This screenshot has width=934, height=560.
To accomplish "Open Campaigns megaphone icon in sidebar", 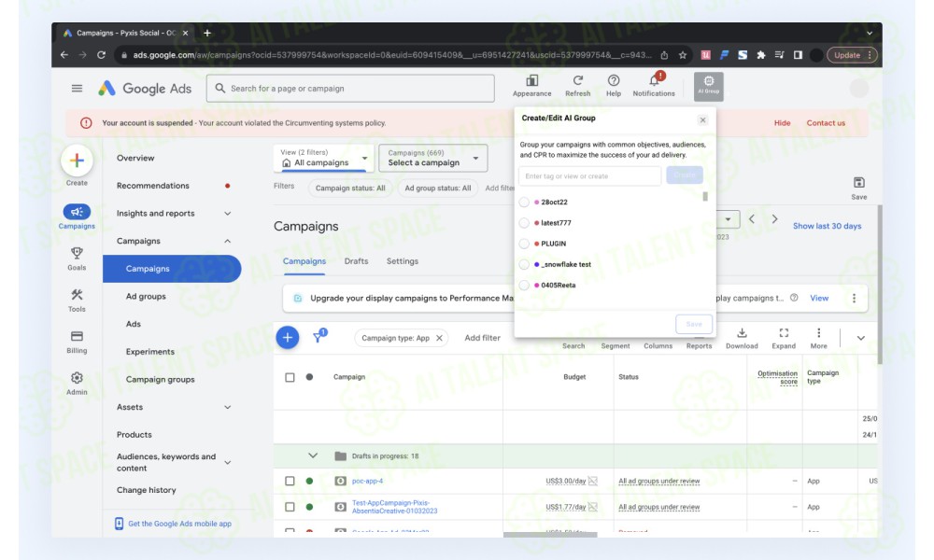I will pyautogui.click(x=77, y=212).
